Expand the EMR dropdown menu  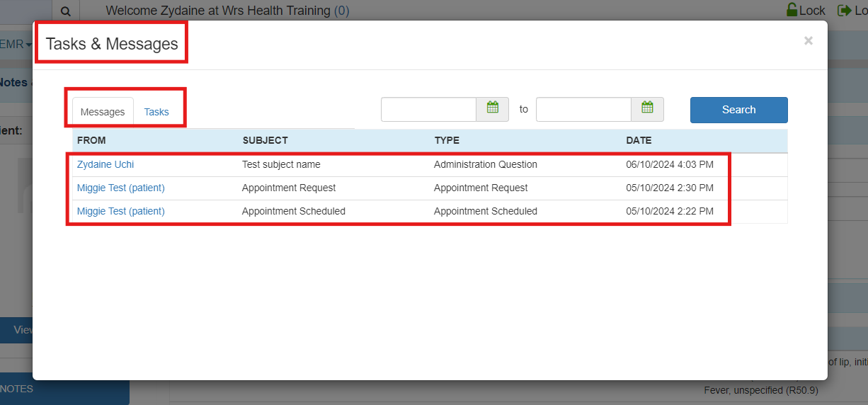[16, 45]
